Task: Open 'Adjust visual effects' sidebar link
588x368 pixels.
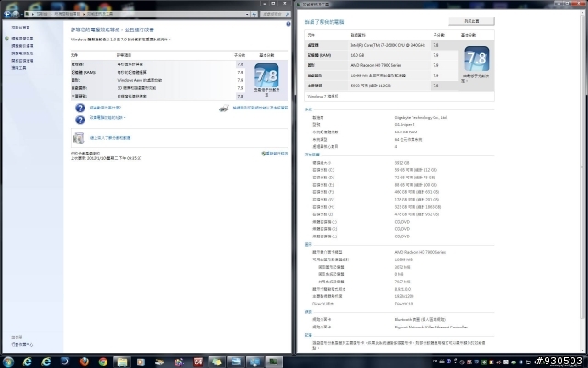Action: pyautogui.click(x=22, y=39)
